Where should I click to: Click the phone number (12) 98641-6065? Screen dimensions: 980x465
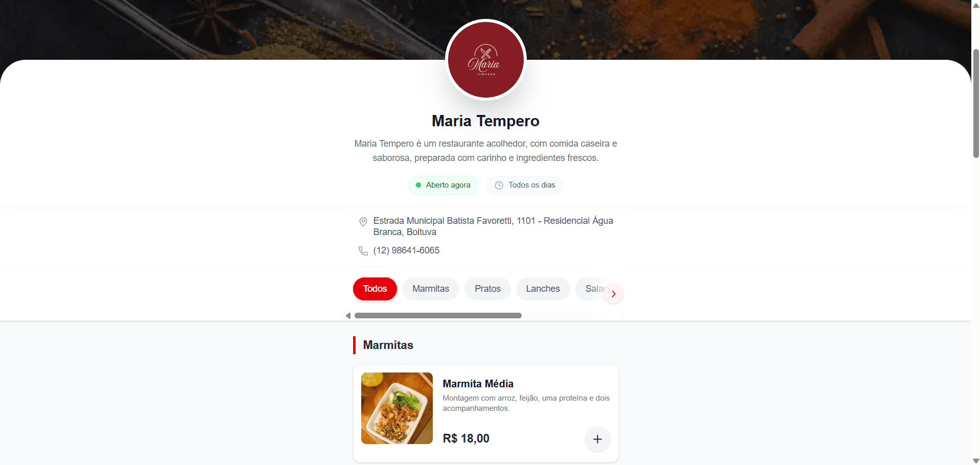point(406,250)
